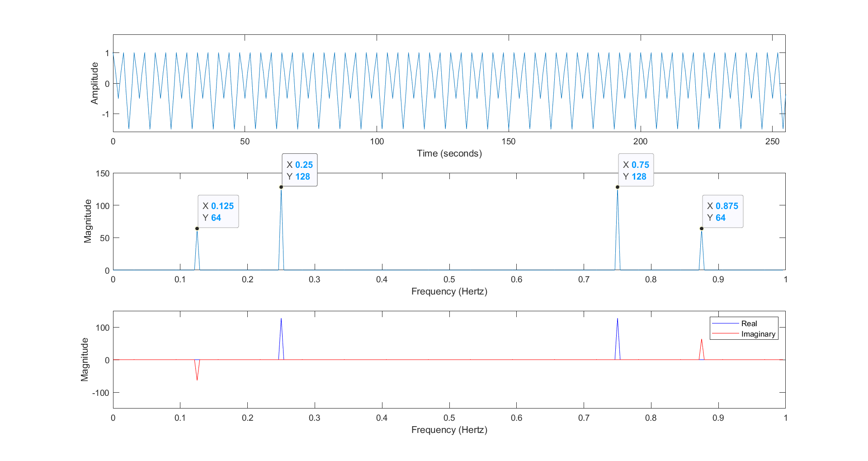Click the blue Real peak near 0.75

coord(618,321)
